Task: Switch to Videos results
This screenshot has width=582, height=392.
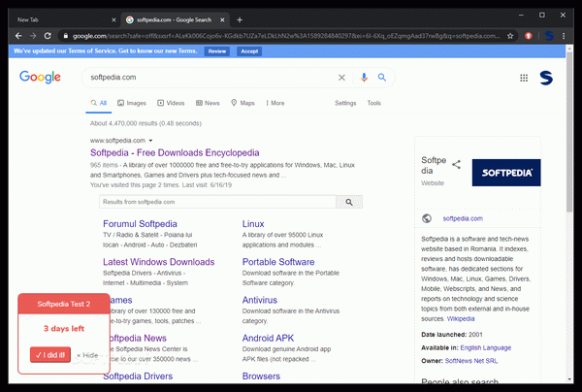Action: click(x=171, y=103)
